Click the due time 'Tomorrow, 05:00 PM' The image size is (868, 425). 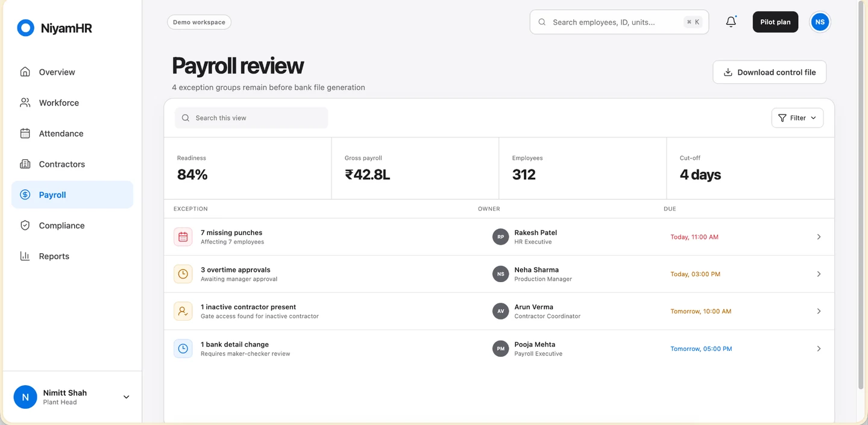pyautogui.click(x=701, y=349)
